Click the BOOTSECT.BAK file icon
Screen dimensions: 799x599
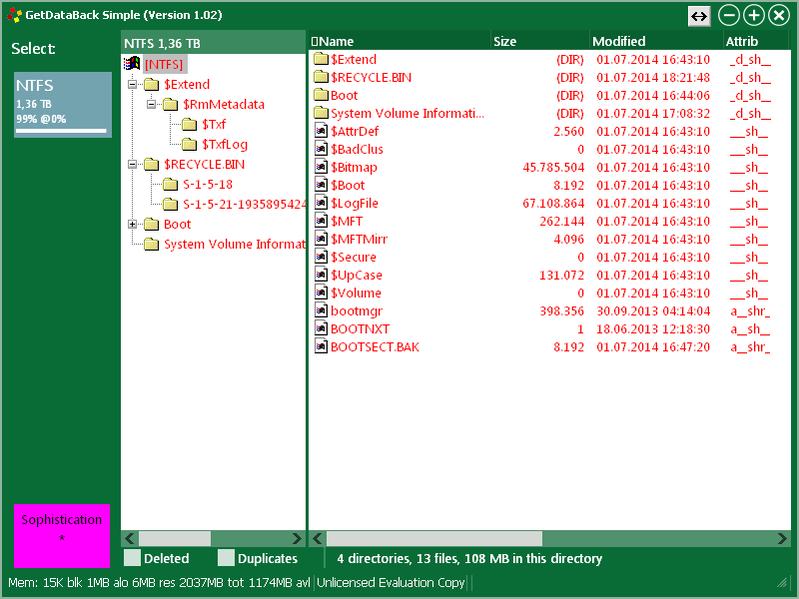(321, 346)
